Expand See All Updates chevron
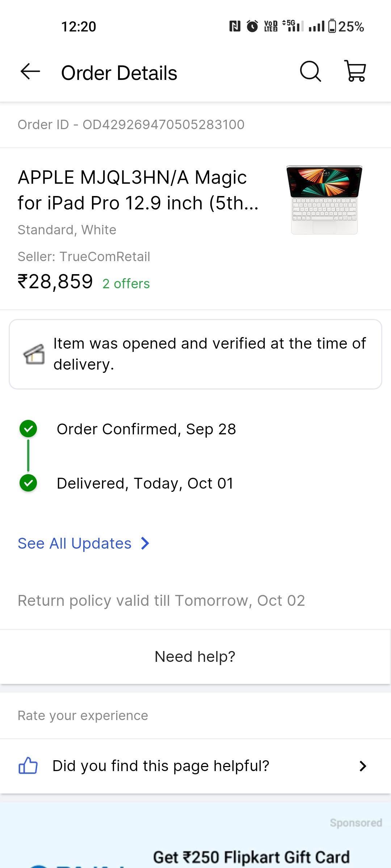This screenshot has height=868, width=391. tap(145, 543)
